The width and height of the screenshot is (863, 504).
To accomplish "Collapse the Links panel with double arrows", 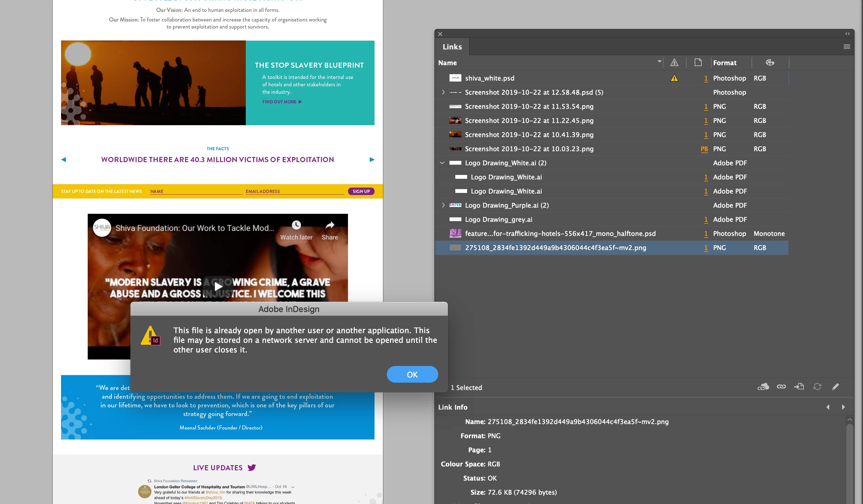I will pyautogui.click(x=847, y=34).
